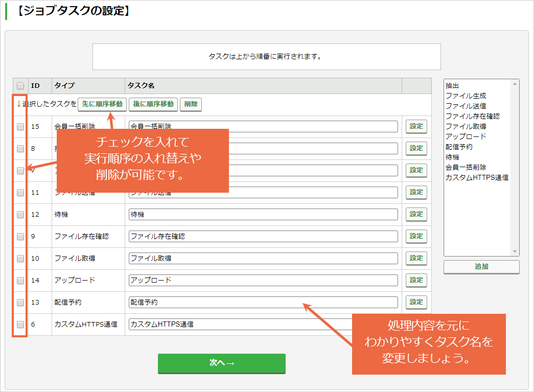
Task: Select アップロード in the task type list
Action: (x=466, y=137)
